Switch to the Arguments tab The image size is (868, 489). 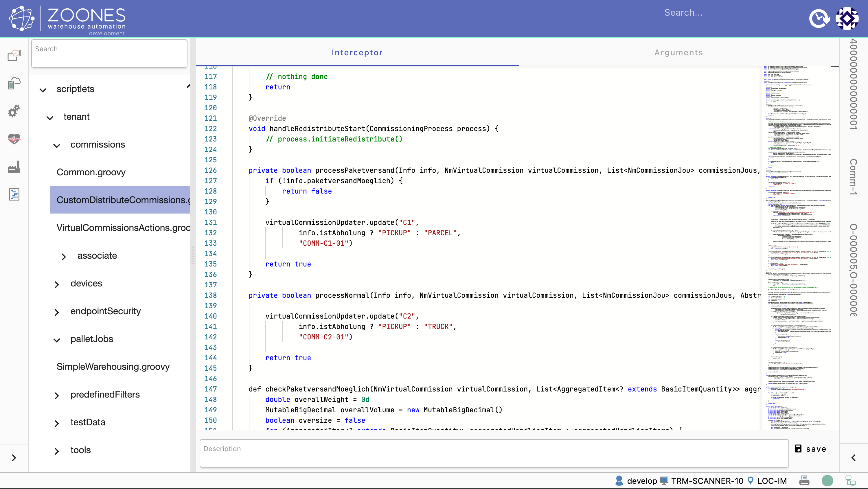pos(678,52)
